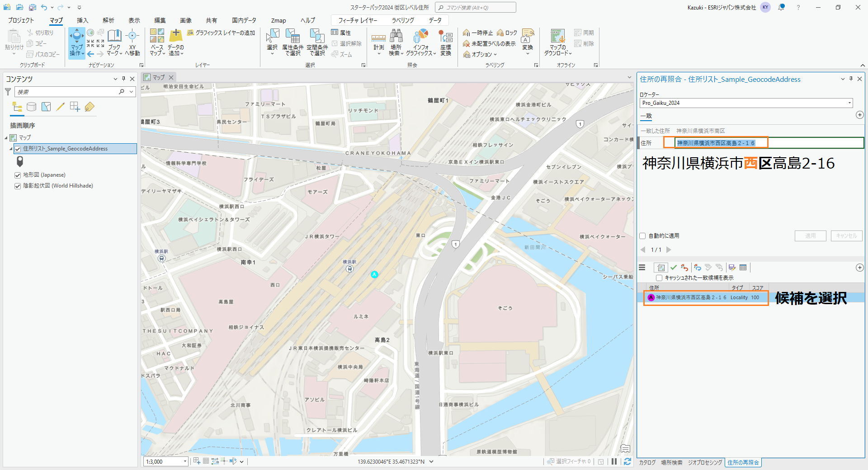Open the 属性 (Attributes) pane

click(x=341, y=33)
